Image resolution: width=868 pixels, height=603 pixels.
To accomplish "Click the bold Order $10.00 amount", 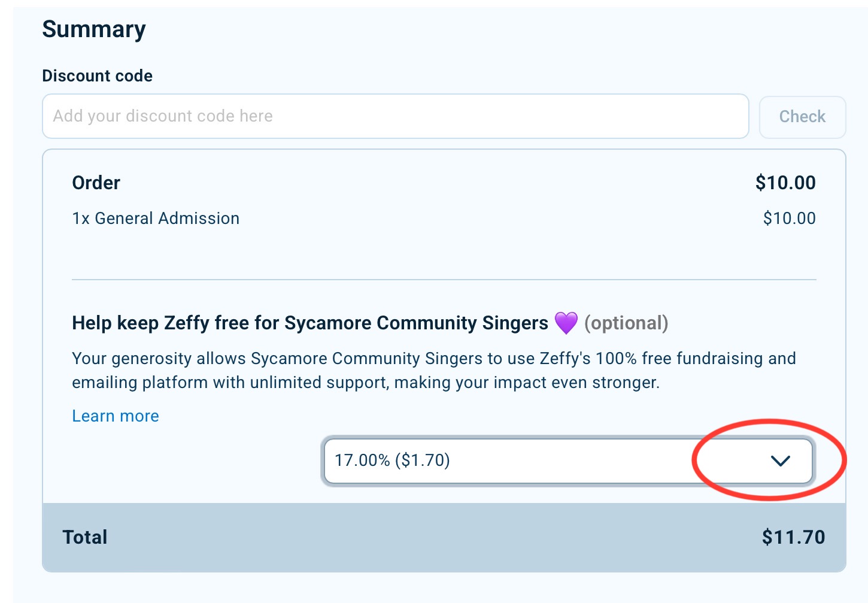I will point(785,183).
